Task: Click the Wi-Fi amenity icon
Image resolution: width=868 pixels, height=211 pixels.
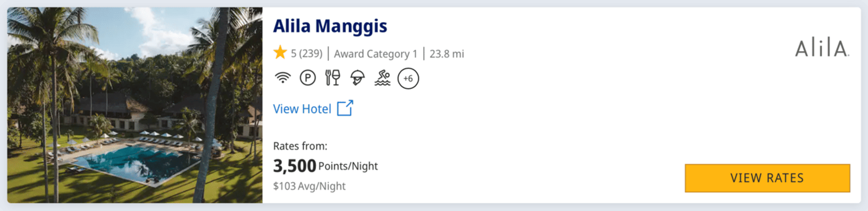Action: [x=282, y=78]
